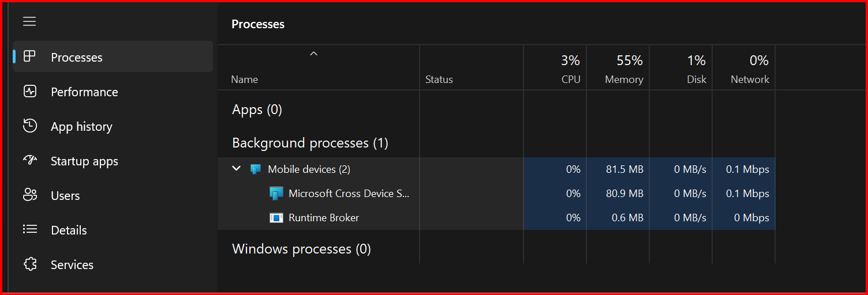Open the hamburger navigation menu icon
Screen dimensions: 868x295
point(29,21)
